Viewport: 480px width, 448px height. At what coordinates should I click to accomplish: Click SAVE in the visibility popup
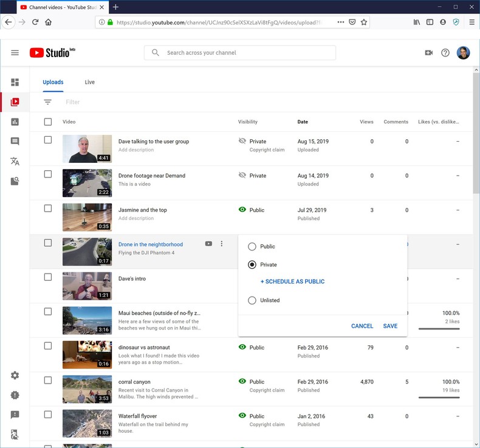coord(390,326)
